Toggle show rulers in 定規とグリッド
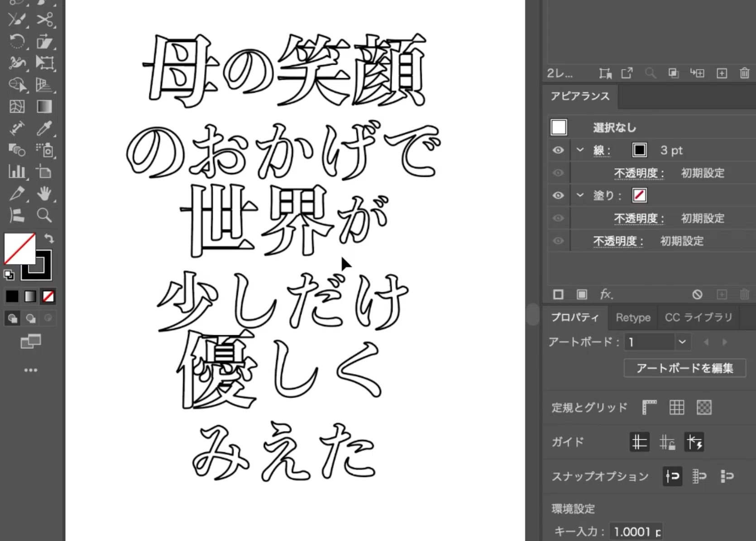This screenshot has width=756, height=541. tap(649, 408)
